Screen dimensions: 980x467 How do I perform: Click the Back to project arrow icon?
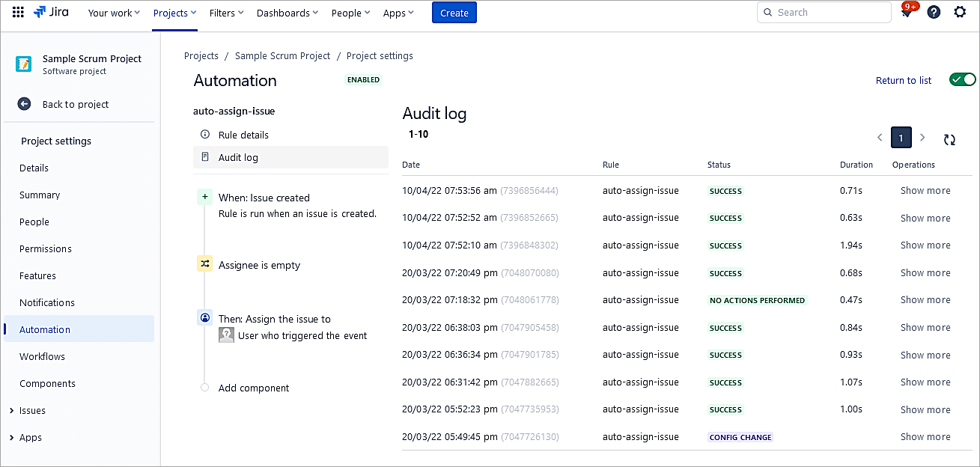tap(24, 104)
